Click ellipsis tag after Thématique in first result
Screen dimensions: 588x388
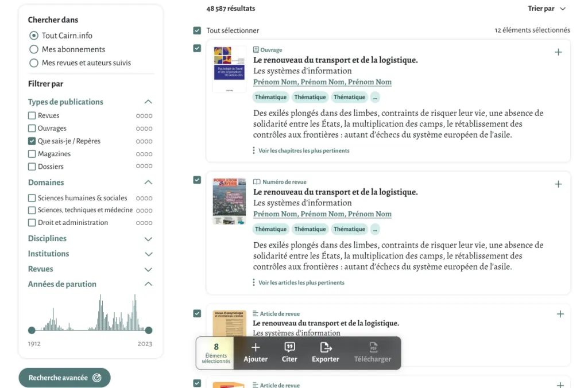click(375, 97)
